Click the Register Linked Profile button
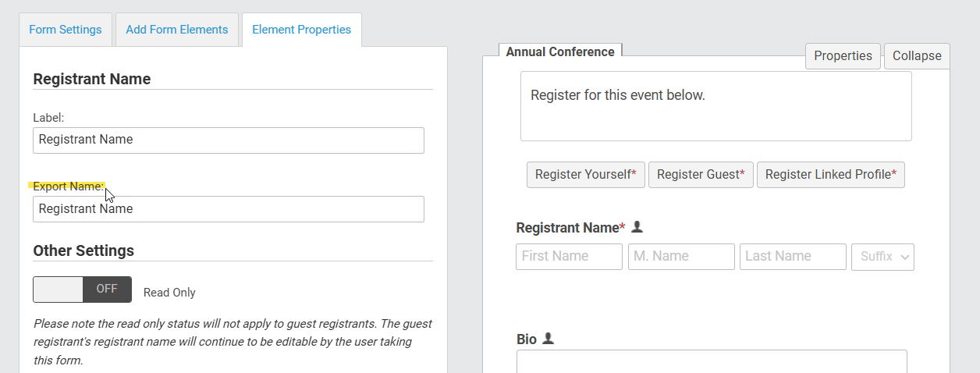Viewport: 980px width, 373px height. click(831, 175)
